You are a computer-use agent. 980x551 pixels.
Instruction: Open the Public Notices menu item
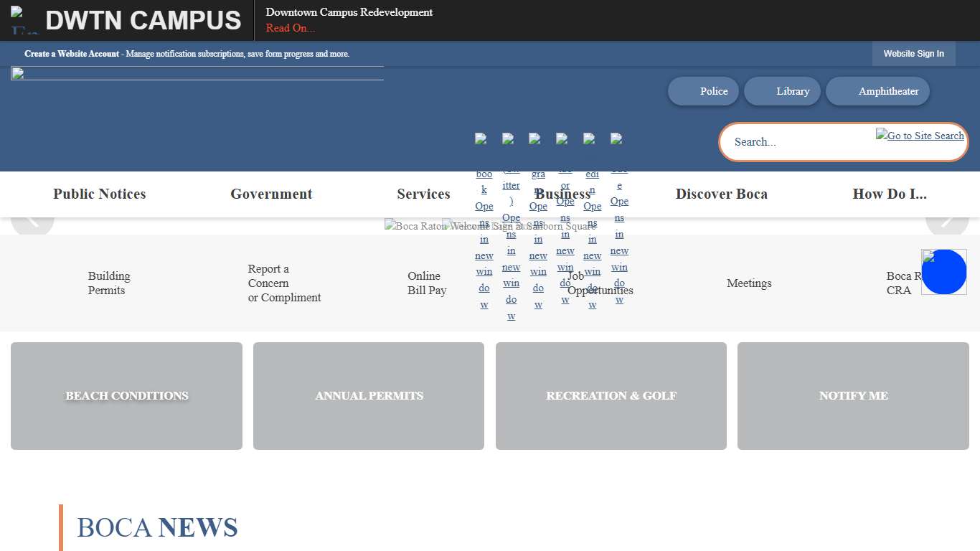pyautogui.click(x=99, y=194)
